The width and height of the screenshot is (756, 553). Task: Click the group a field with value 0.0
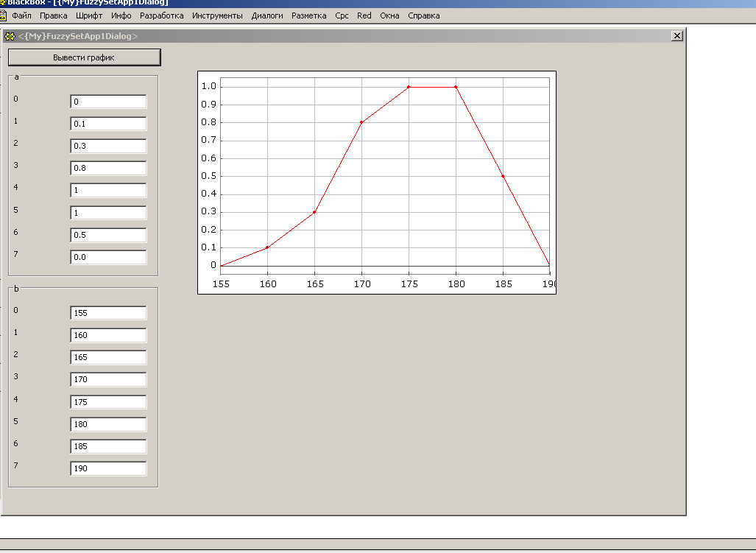click(x=108, y=257)
